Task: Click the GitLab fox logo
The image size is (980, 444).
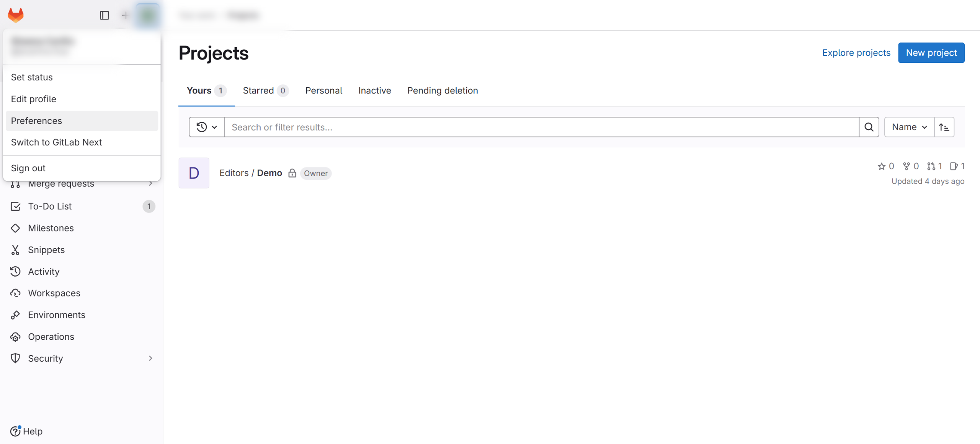Action: pos(16,15)
